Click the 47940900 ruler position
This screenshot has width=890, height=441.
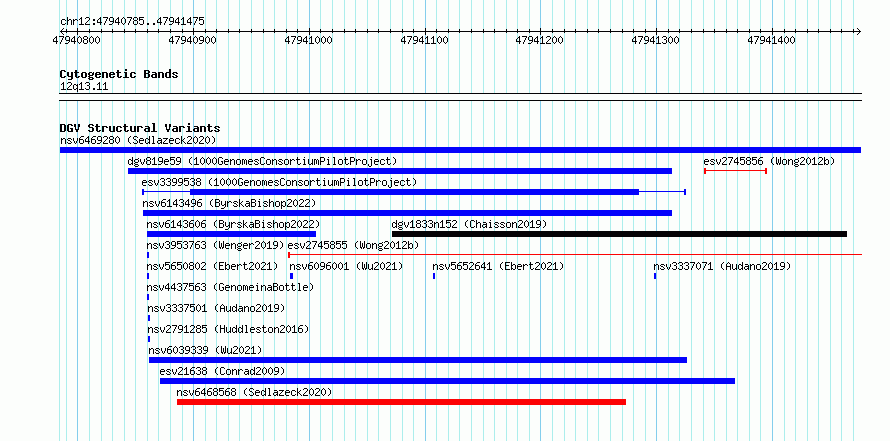[192, 41]
